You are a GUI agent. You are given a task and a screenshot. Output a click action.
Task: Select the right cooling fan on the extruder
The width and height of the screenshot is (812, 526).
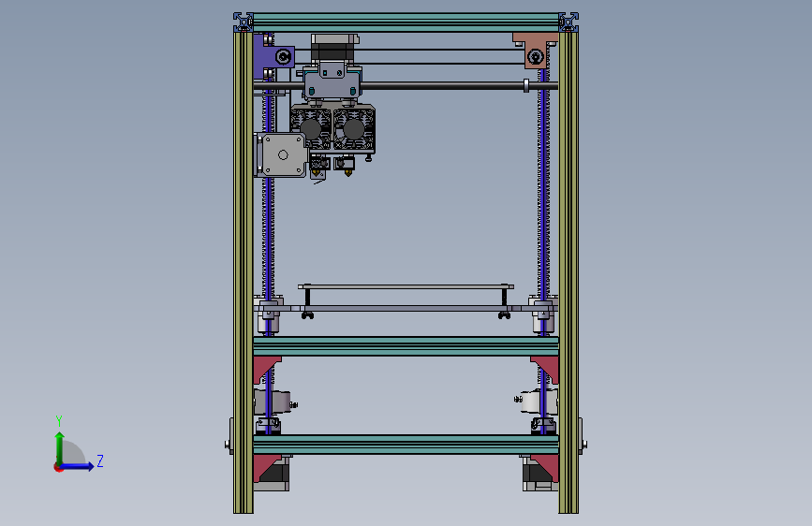click(354, 128)
